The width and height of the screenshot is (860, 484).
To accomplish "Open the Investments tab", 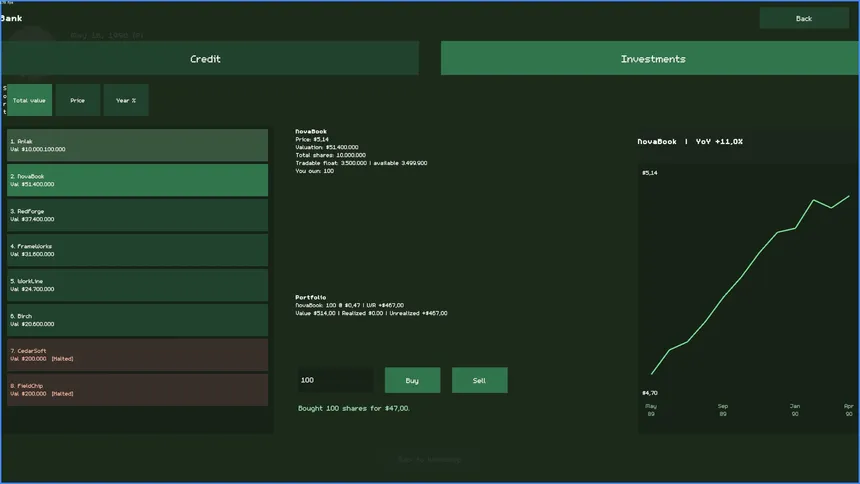I will click(x=650, y=58).
